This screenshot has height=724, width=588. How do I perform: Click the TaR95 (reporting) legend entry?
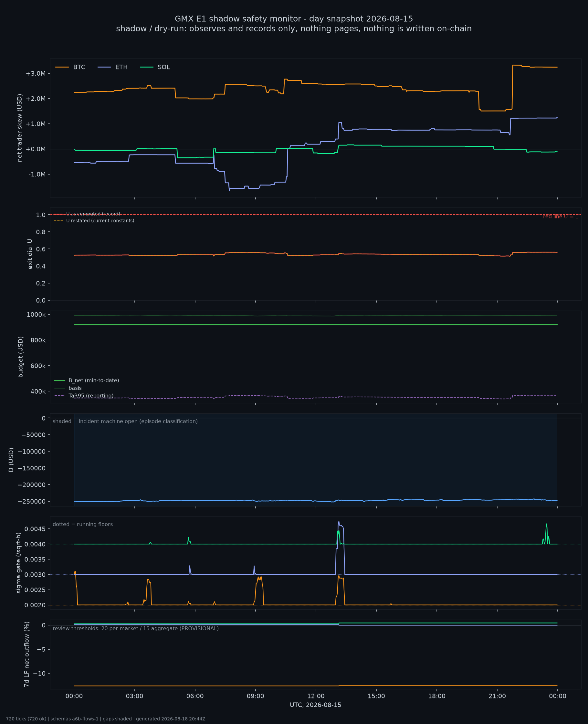(x=84, y=396)
